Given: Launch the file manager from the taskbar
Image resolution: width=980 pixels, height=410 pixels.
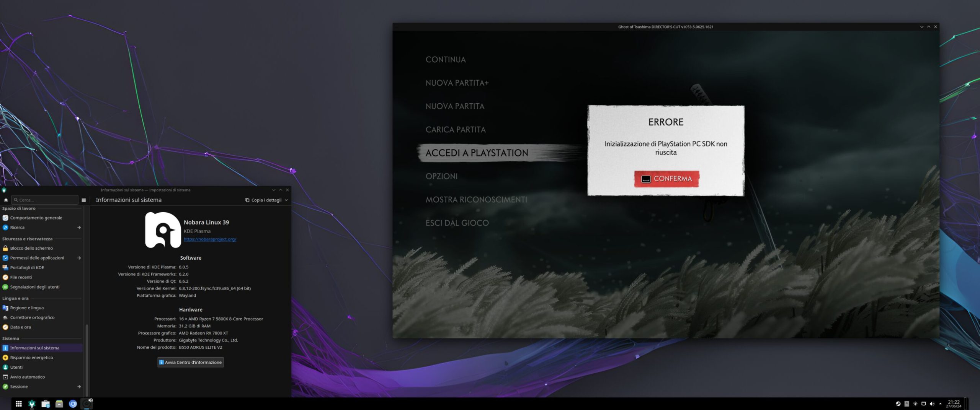Looking at the screenshot, I should [59, 404].
